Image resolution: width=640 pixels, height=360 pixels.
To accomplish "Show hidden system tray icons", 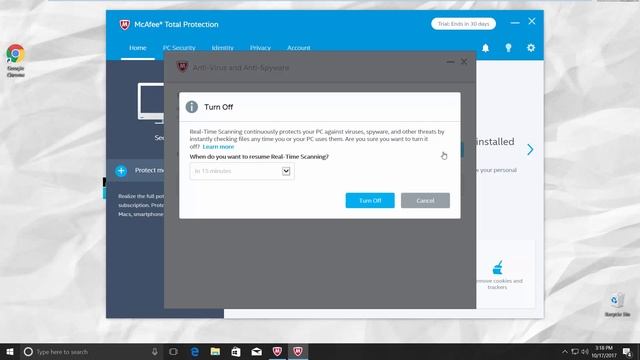I will (565, 351).
